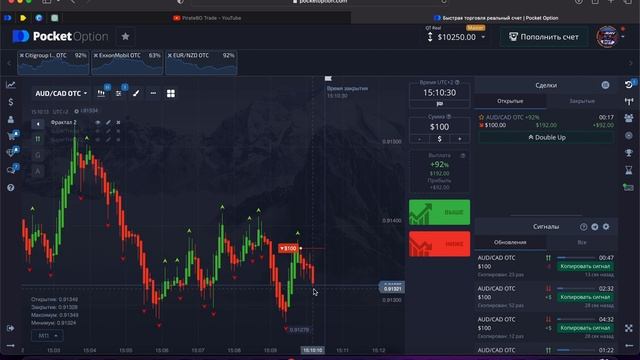Open signals antenna icon in right sidebar
The width and height of the screenshot is (640, 360).
click(x=629, y=101)
